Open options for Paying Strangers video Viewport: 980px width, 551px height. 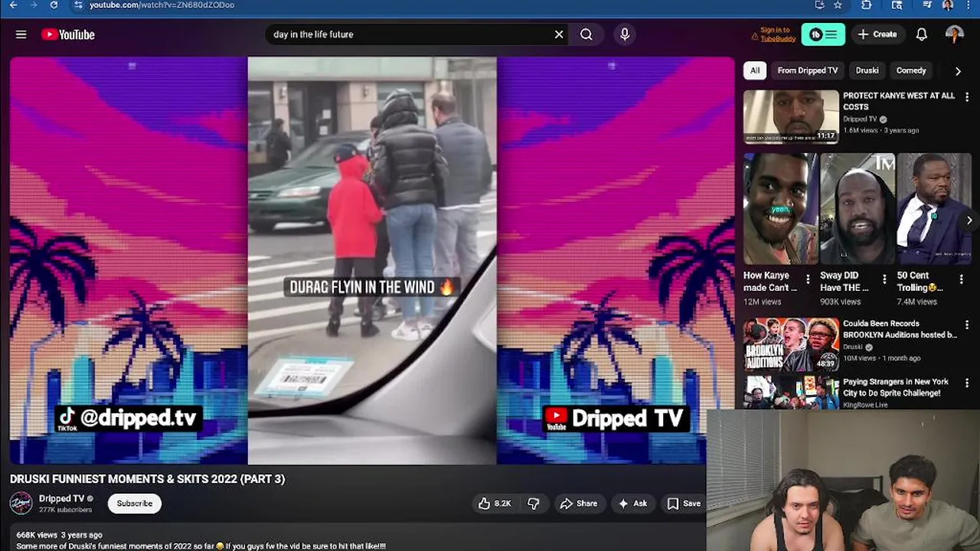pos(967,383)
